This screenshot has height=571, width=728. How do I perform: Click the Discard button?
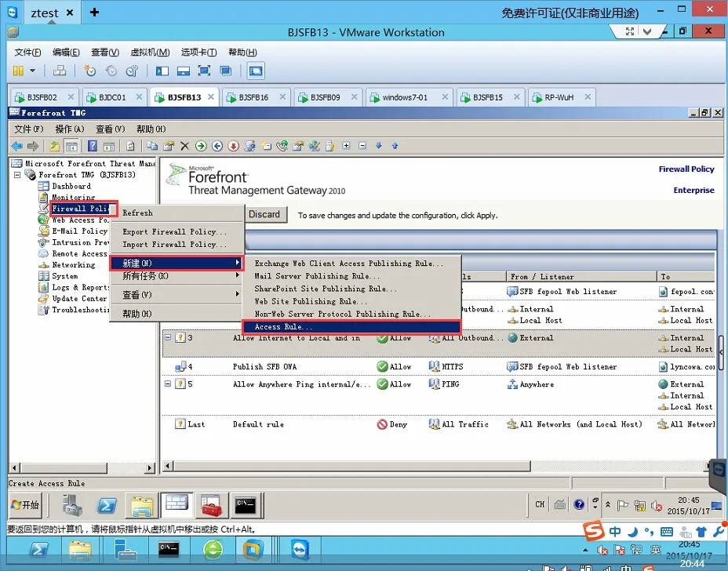pyautogui.click(x=264, y=214)
